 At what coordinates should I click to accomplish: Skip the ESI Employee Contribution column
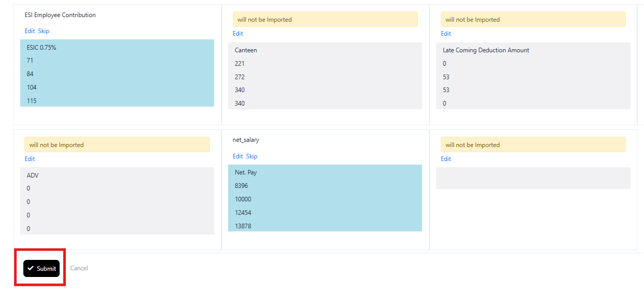pos(44,31)
